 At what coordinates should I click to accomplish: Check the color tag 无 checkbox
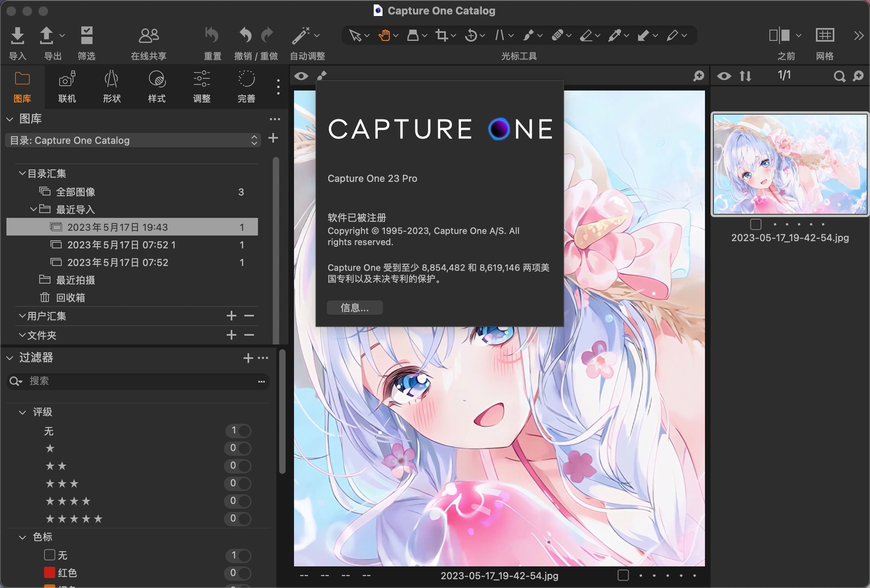click(49, 555)
